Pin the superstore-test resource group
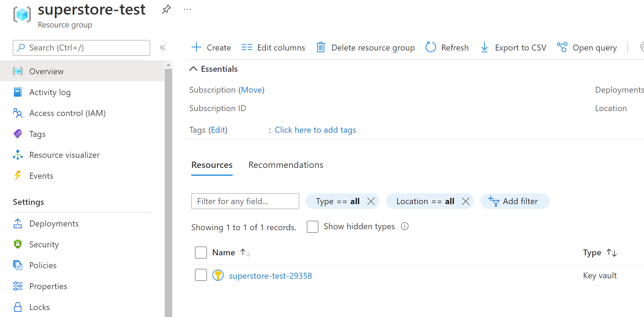 click(166, 9)
